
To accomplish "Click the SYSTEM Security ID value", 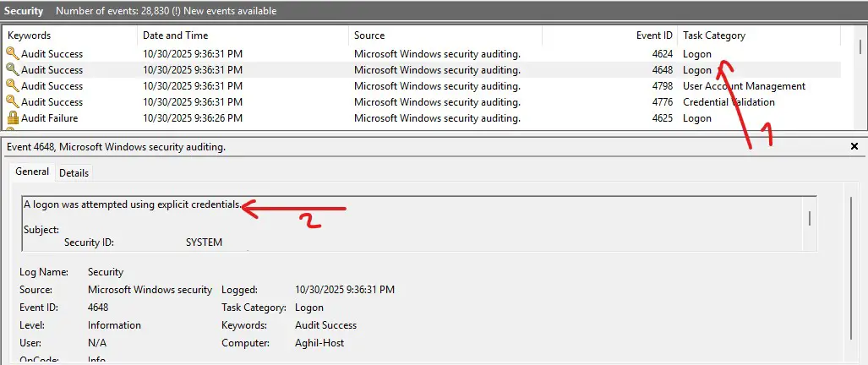I will pyautogui.click(x=204, y=242).
